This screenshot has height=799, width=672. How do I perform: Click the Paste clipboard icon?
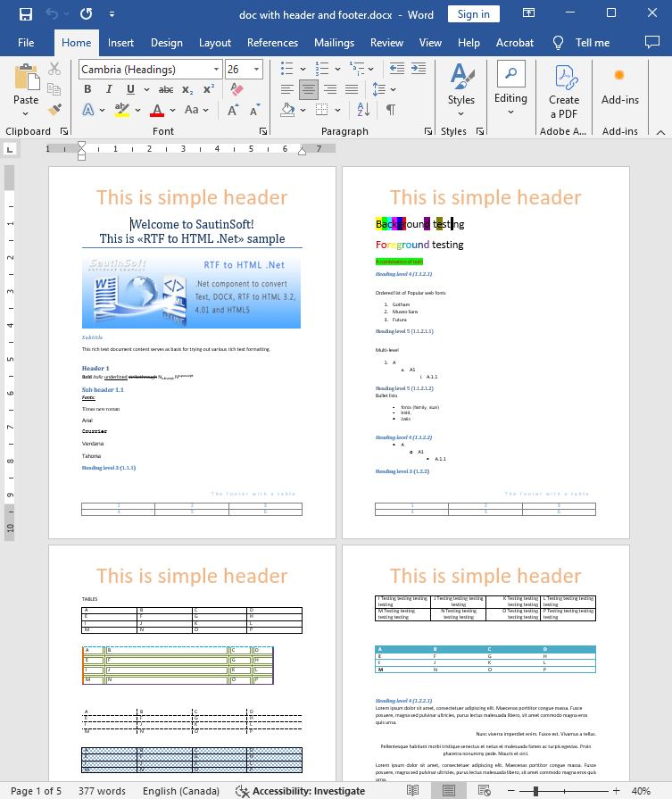click(26, 78)
